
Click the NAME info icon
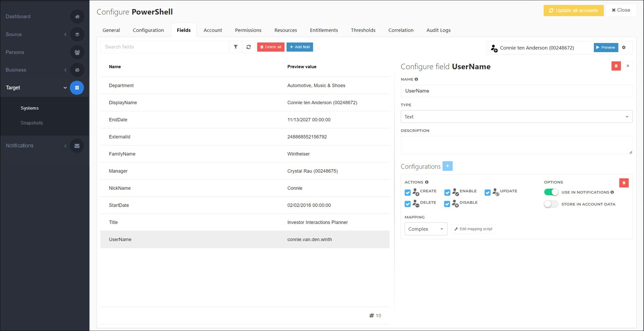(416, 79)
